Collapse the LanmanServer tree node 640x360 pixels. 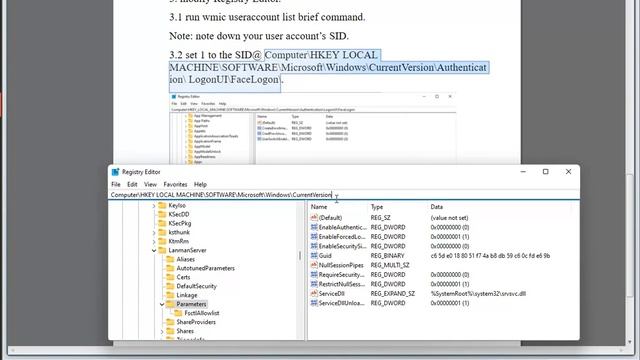(154, 251)
